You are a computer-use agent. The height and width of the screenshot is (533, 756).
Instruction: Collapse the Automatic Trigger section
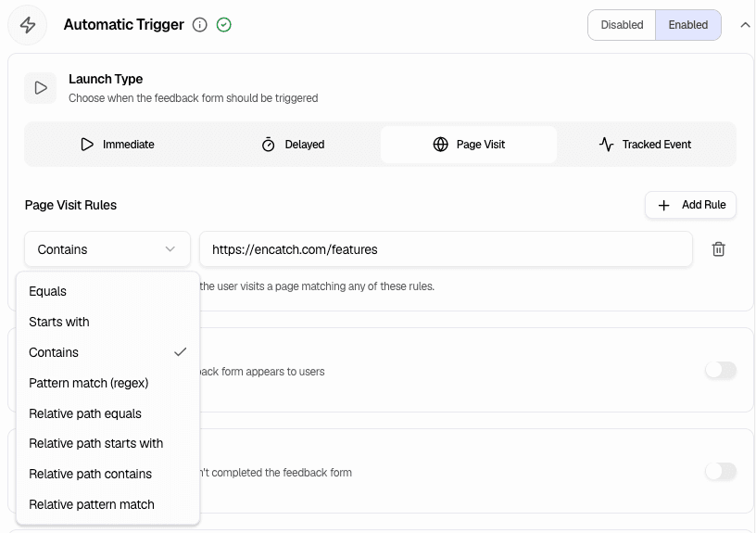[x=745, y=25]
